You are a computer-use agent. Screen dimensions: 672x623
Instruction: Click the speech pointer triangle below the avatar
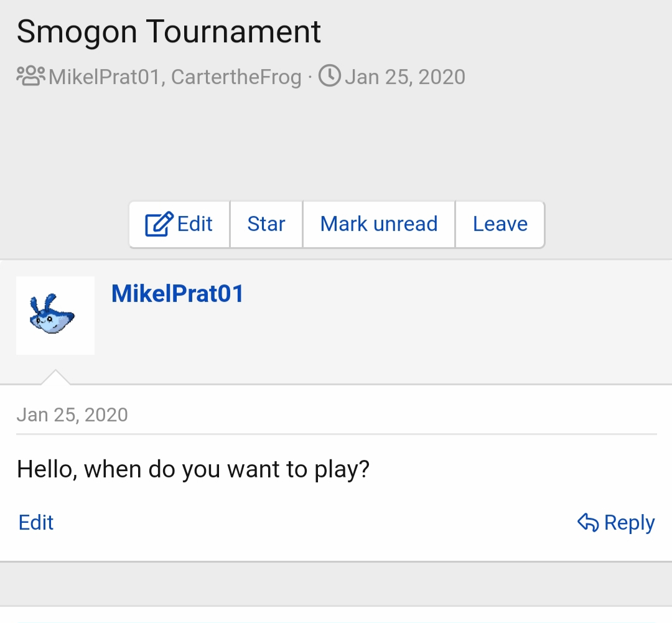pyautogui.click(x=55, y=377)
